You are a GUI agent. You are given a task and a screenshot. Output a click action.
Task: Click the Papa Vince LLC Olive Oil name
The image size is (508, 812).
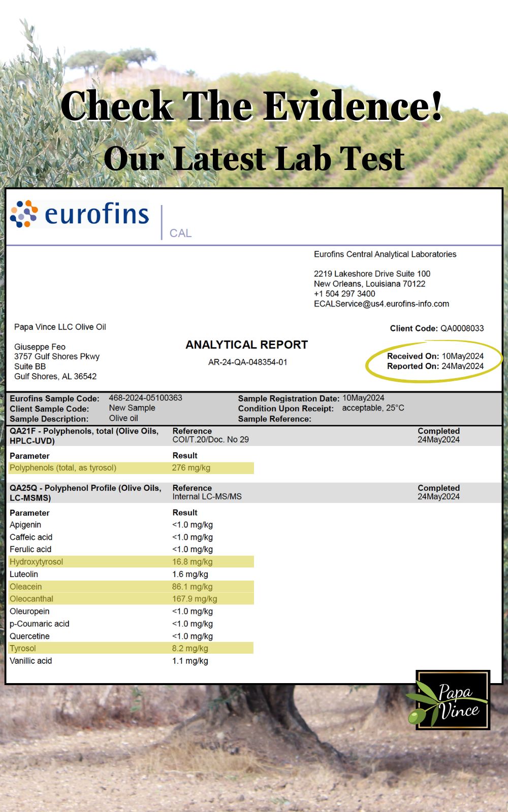[x=60, y=327]
